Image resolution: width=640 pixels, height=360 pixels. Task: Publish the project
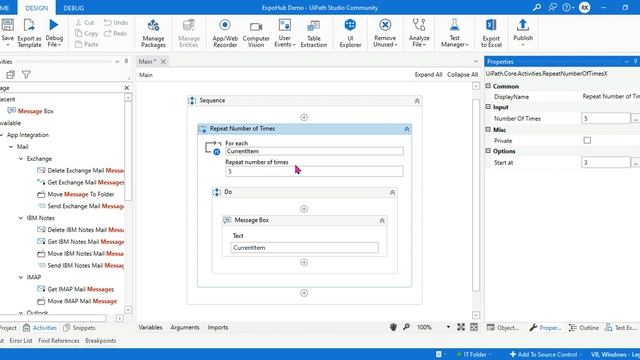point(523,33)
